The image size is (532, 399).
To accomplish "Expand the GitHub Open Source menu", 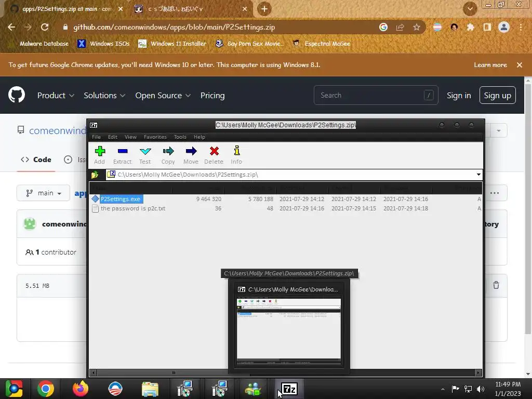I will coord(163,96).
